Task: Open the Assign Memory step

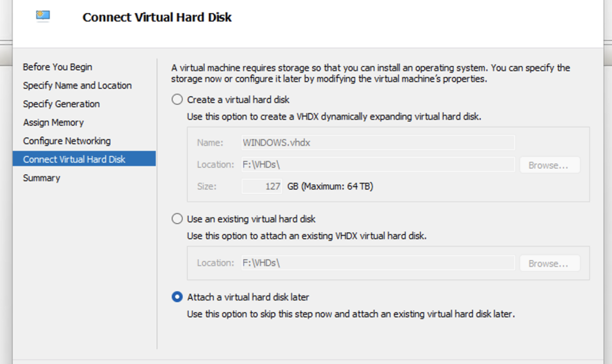Action: (x=53, y=122)
